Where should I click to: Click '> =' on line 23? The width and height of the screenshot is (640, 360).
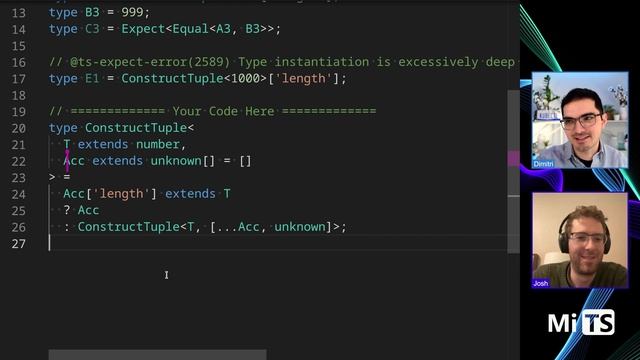coord(60,177)
